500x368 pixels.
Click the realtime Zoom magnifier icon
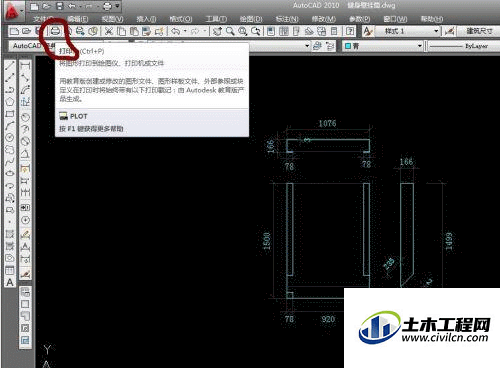230,31
